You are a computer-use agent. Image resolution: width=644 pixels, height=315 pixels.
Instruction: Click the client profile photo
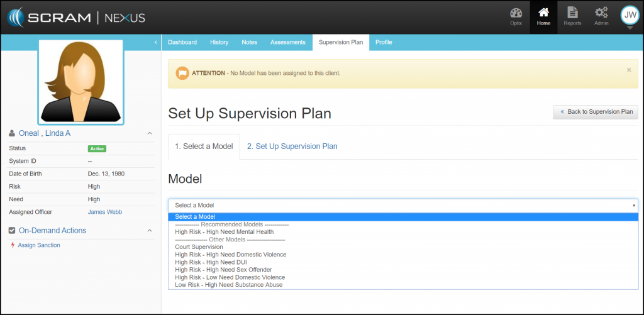80,82
